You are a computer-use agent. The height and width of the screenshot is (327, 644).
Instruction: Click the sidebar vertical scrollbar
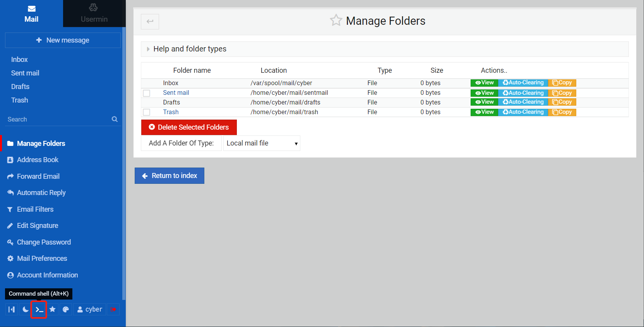pos(124,163)
